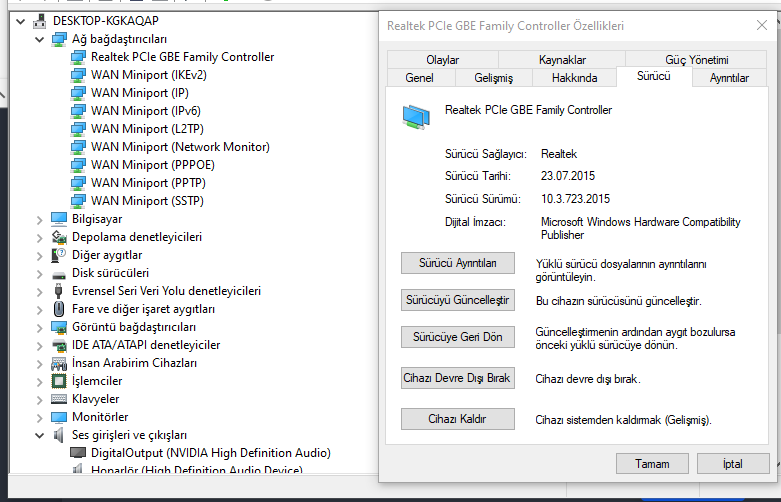Expand the IDE ATA/ATAPI denetleyiciler category
Image resolution: width=781 pixels, height=502 pixels.
point(39,345)
